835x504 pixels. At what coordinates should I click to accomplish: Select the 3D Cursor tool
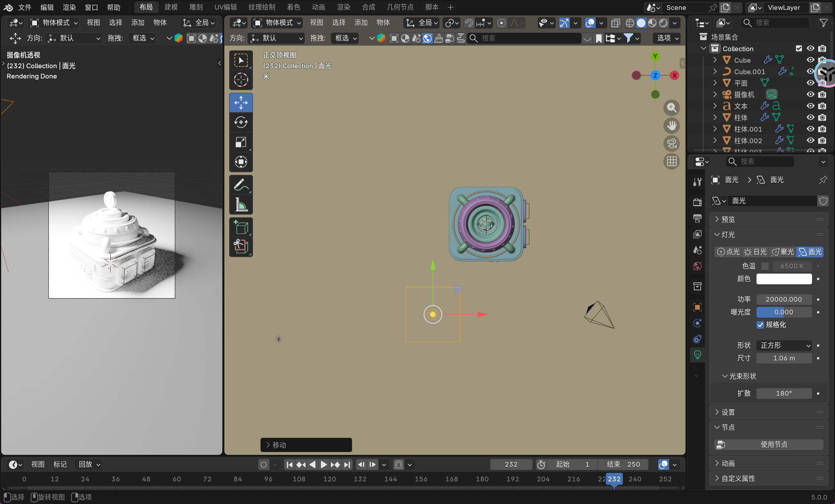tap(241, 80)
